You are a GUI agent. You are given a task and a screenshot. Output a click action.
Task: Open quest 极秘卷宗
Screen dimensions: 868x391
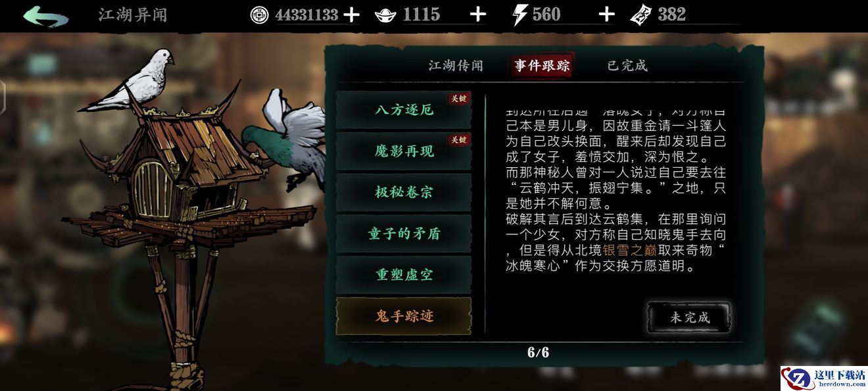tap(404, 193)
